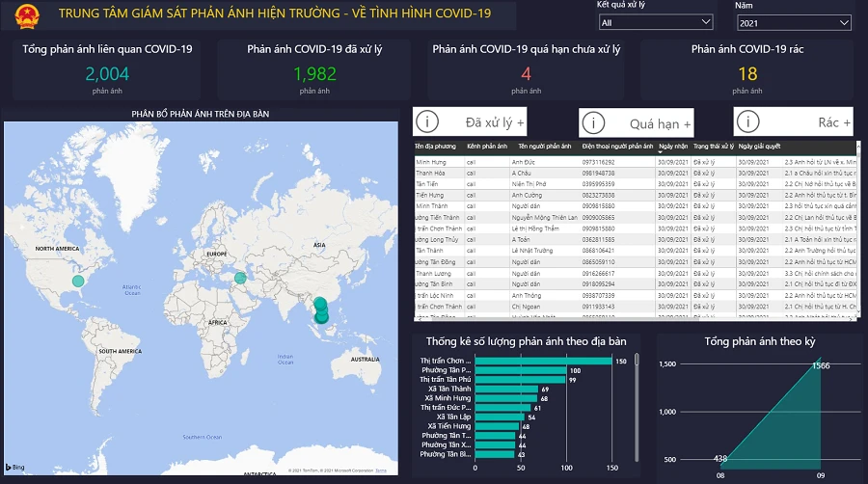The width and height of the screenshot is (868, 484).
Task: Click the info icon beside Quá hạn
Action: [592, 123]
